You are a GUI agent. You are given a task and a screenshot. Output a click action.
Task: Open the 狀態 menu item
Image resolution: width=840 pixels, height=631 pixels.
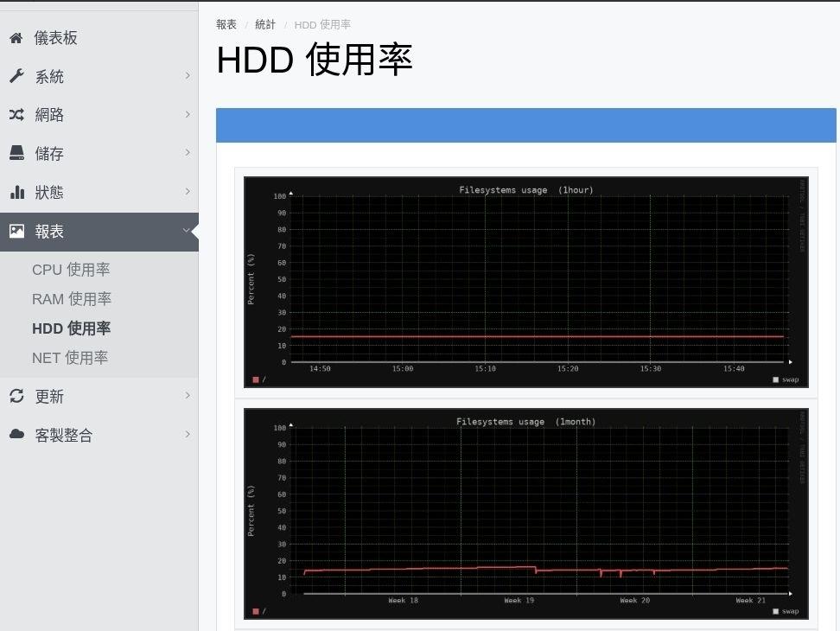(x=99, y=192)
